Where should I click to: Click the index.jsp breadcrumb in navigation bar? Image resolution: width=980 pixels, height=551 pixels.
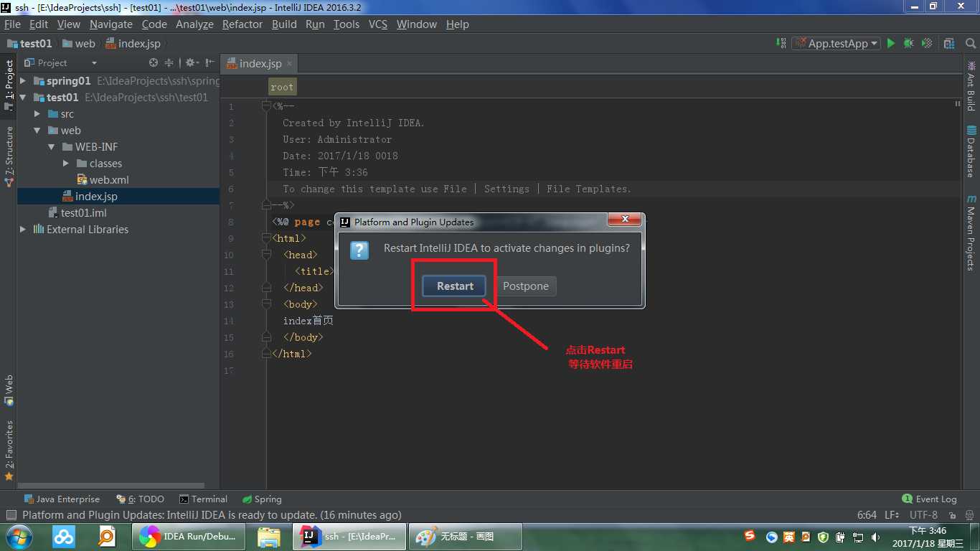pyautogui.click(x=133, y=43)
